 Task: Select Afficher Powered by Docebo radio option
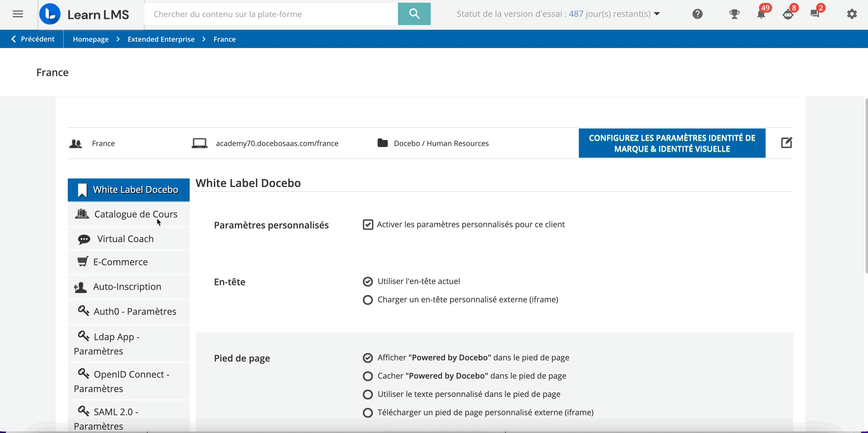[368, 358]
